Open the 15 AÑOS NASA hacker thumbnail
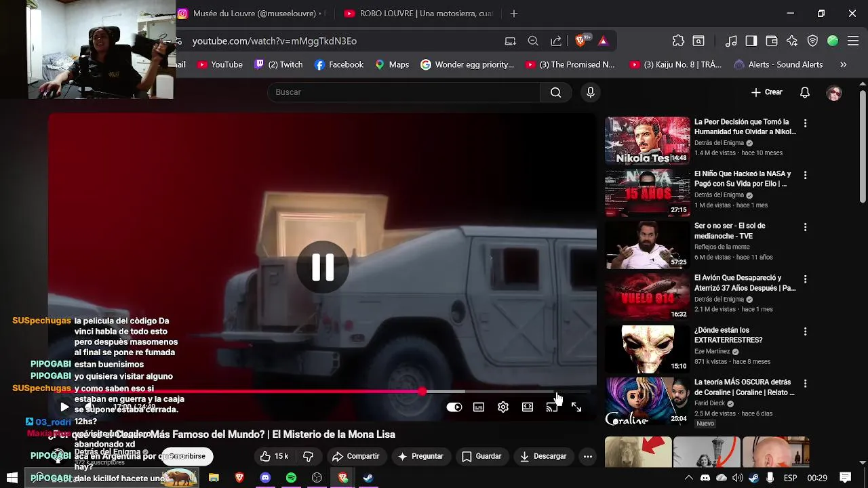 click(648, 192)
